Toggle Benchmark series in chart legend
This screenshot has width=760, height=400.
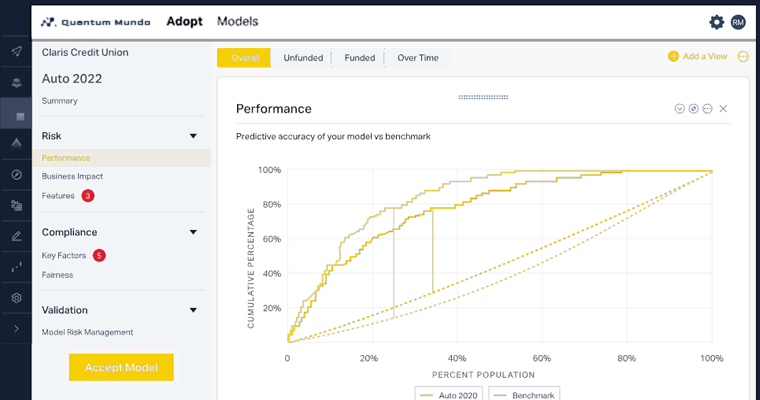pos(529,394)
